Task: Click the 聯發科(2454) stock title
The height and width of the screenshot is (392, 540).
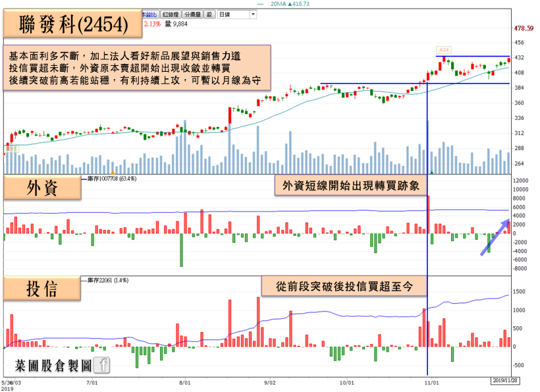Action: [73, 24]
